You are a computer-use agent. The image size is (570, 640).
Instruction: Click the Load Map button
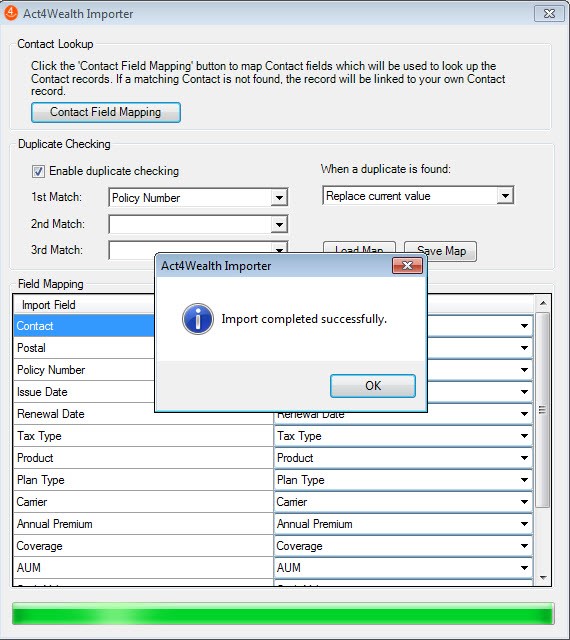tap(359, 247)
